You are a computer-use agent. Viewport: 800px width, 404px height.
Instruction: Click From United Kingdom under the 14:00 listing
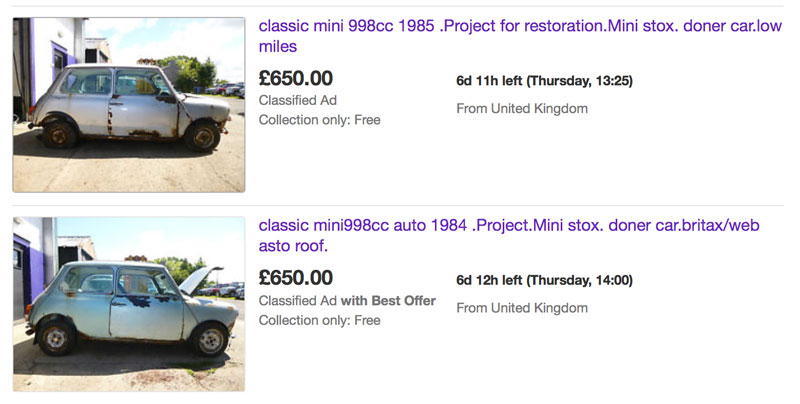[x=522, y=308]
